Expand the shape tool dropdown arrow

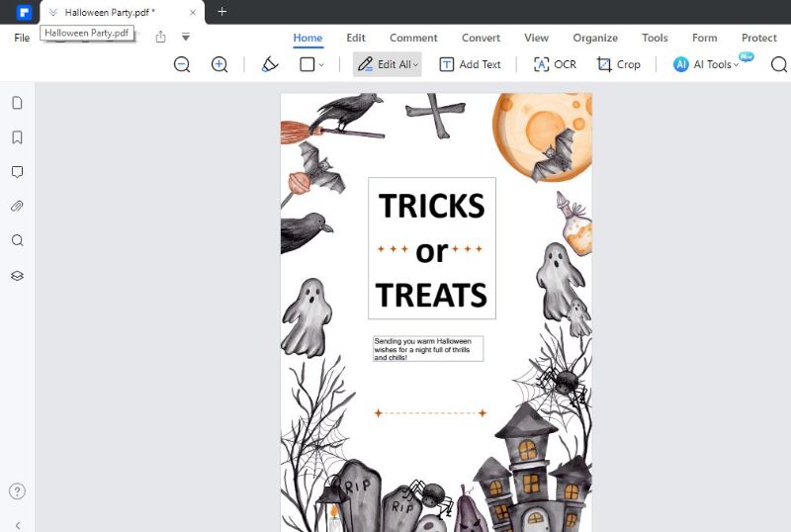321,65
